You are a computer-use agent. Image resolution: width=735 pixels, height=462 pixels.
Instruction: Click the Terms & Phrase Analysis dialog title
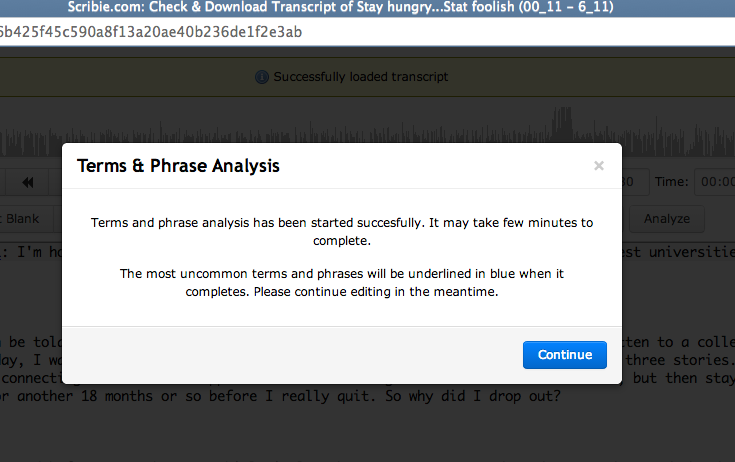click(178, 166)
